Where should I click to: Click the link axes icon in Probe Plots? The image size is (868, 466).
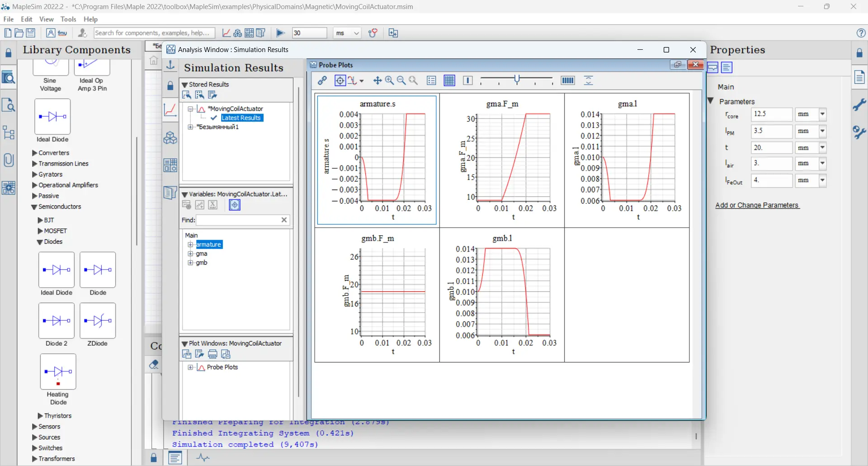(322, 81)
